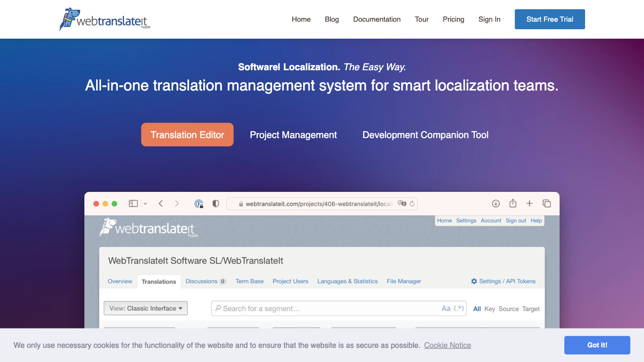This screenshot has width=644, height=362.
Task: Click the Settings link in the mockup top bar
Action: pos(466,221)
